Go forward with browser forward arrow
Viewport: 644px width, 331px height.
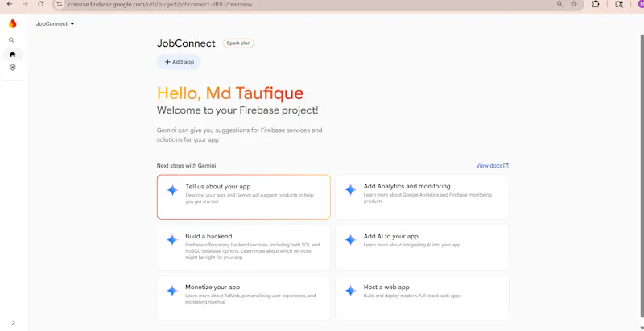25,4
